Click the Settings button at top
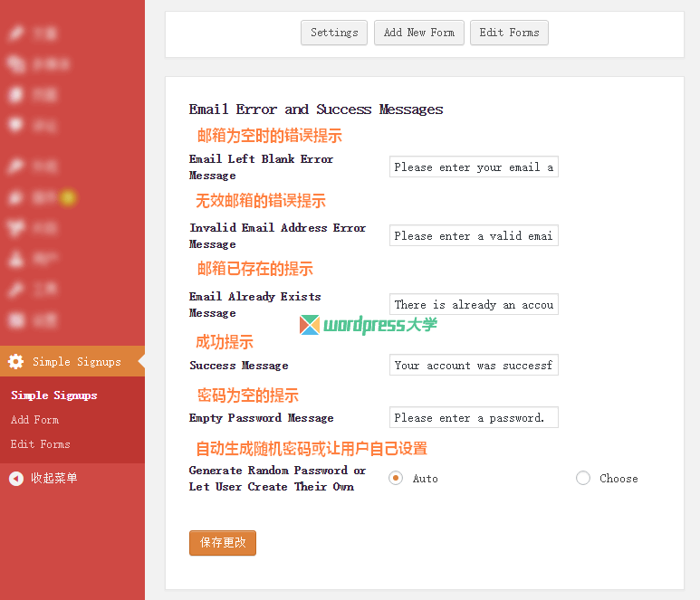The height and width of the screenshot is (600, 700). click(x=334, y=33)
